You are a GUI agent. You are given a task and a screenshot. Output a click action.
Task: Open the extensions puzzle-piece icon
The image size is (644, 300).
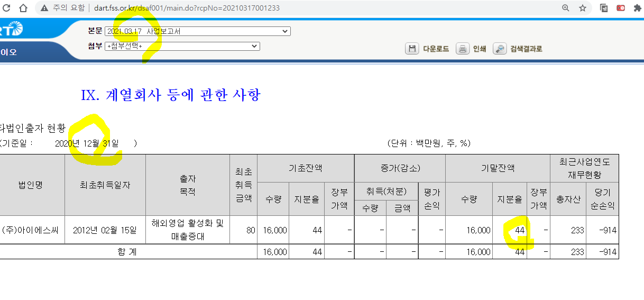tap(638, 8)
